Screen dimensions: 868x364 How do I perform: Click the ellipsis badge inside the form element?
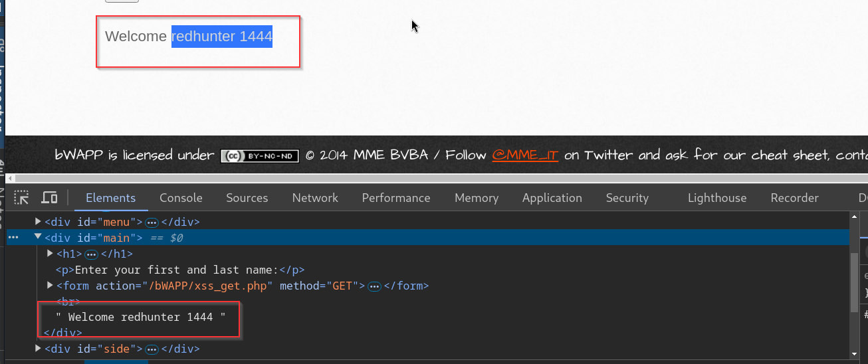(374, 286)
